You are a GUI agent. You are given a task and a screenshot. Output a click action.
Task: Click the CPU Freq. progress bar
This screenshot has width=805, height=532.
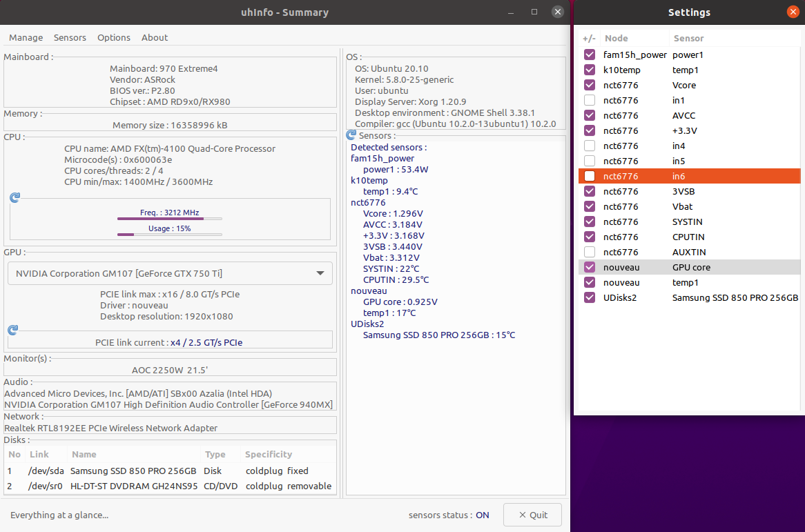coord(169,219)
